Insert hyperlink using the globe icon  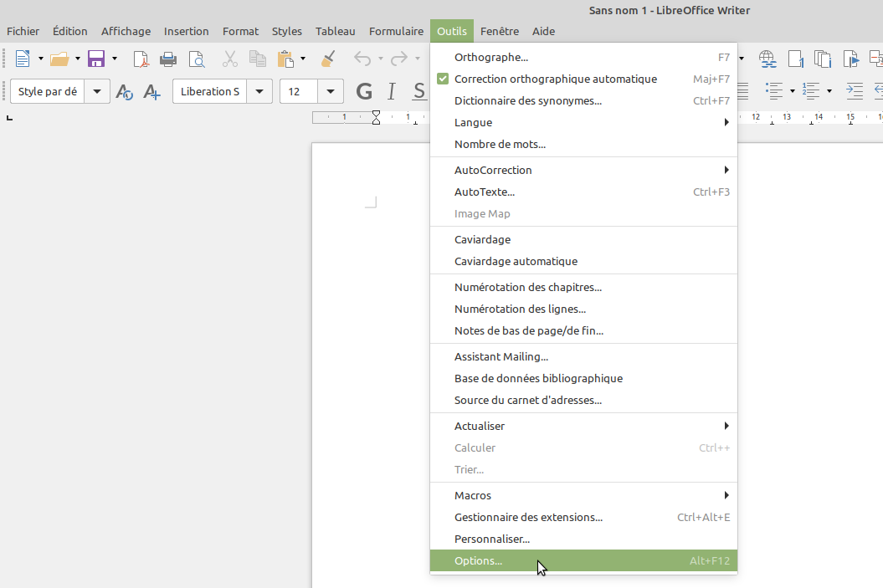(x=767, y=59)
